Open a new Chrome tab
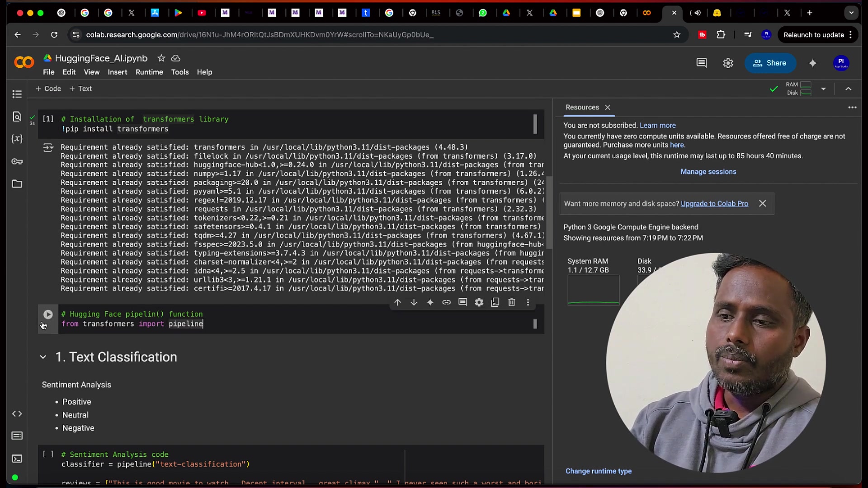868x488 pixels. point(809,13)
